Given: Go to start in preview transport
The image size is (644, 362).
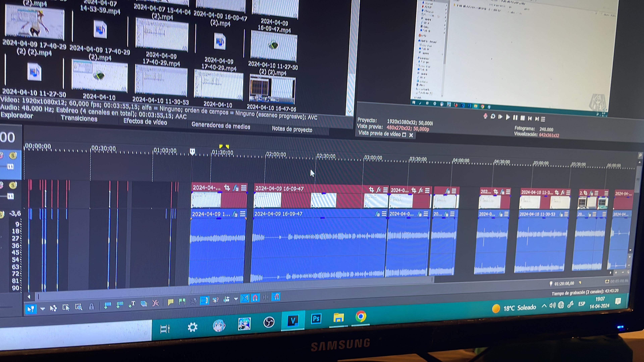Looking at the screenshot, I should (530, 118).
